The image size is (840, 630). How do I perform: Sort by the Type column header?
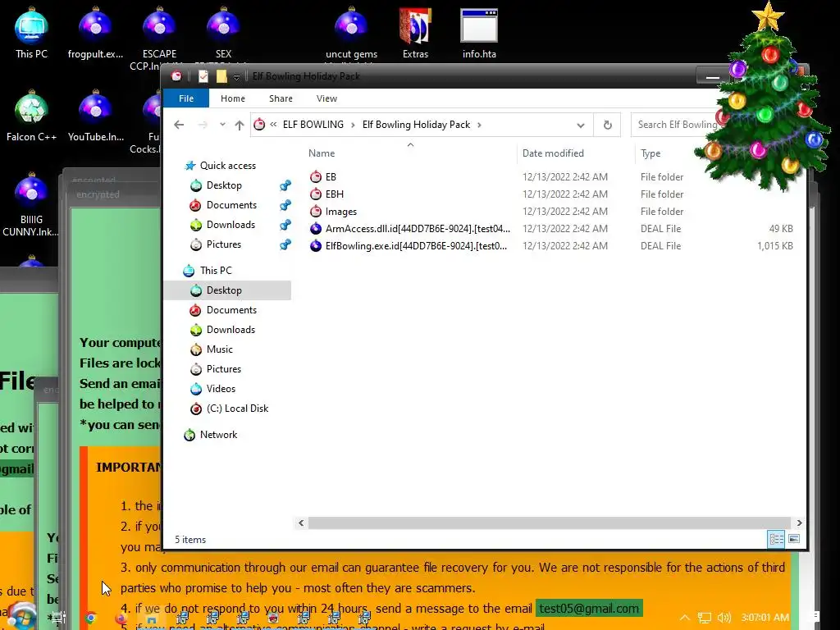651,153
